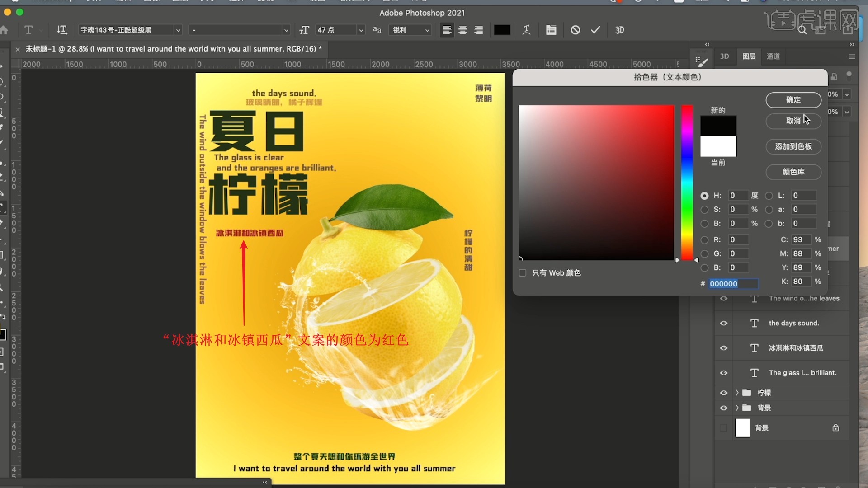
Task: Open the Layers panel menu icon
Action: (x=853, y=56)
